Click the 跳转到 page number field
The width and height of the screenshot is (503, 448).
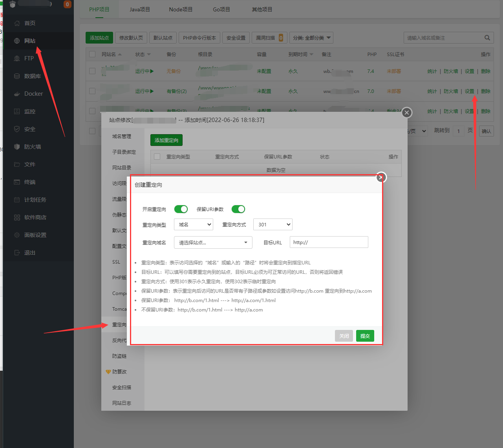click(x=458, y=131)
